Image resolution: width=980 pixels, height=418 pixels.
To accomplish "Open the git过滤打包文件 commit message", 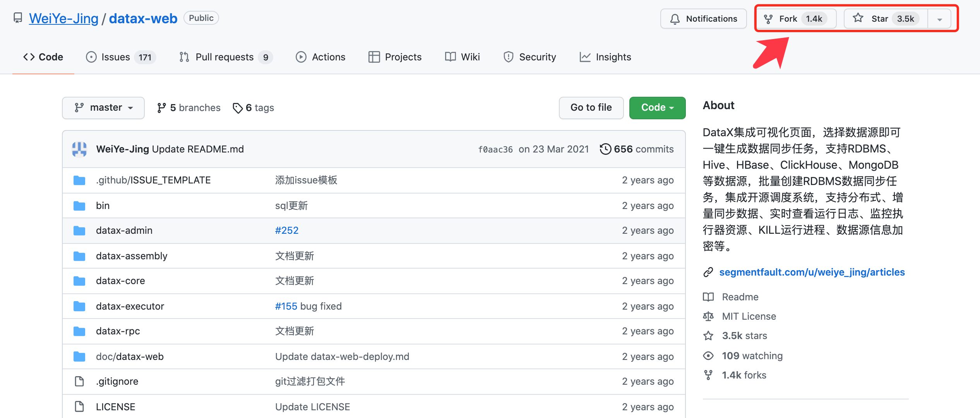I will tap(310, 381).
